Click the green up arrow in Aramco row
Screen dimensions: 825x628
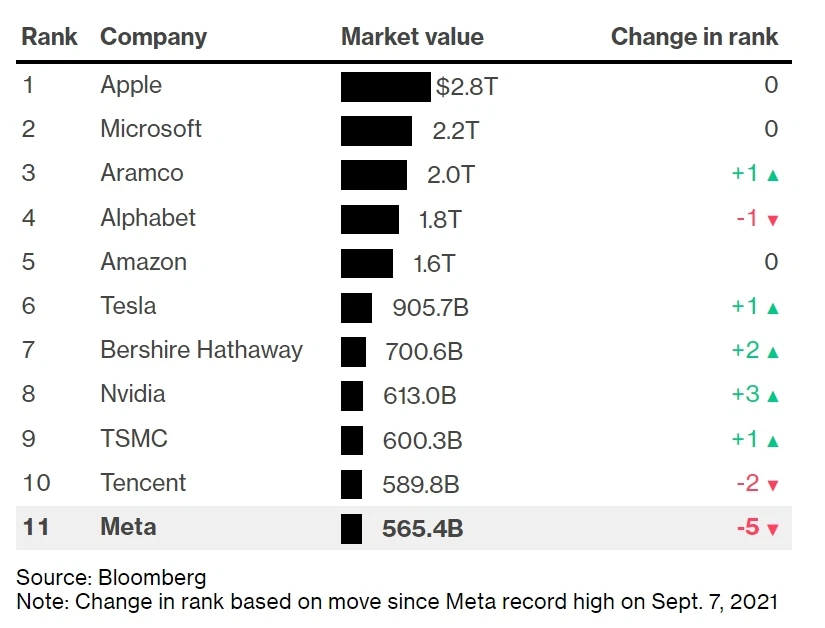tap(772, 175)
